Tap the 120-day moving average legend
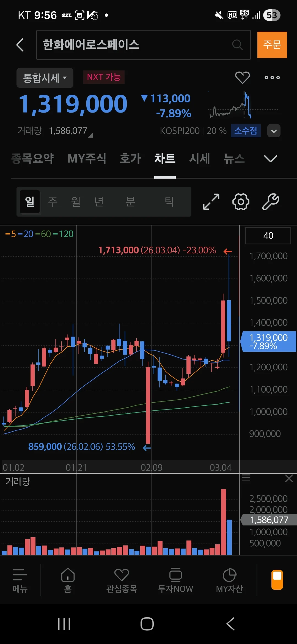297x644 pixels. 63,234
